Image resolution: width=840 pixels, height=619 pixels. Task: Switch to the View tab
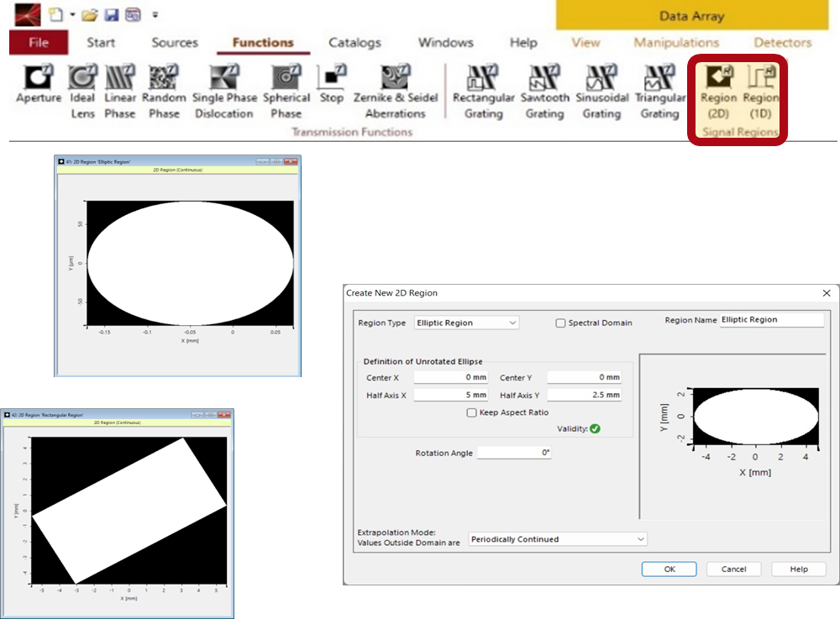(x=585, y=42)
